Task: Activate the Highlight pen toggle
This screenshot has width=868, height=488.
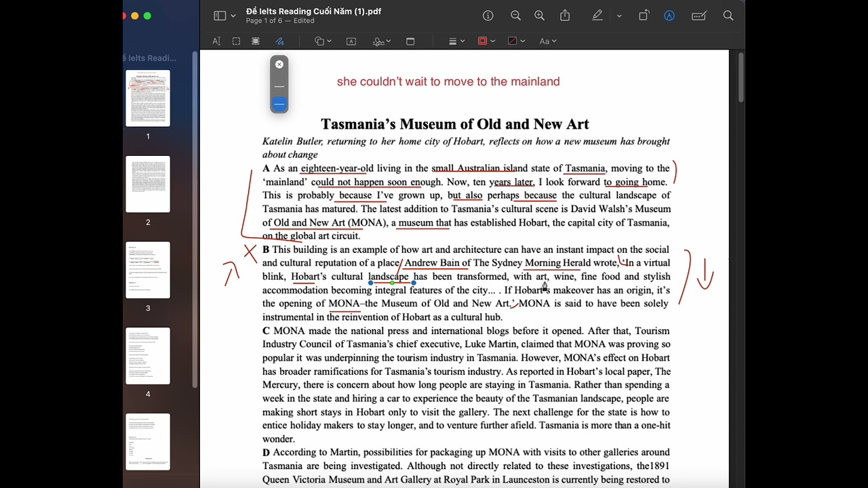Action: (597, 16)
